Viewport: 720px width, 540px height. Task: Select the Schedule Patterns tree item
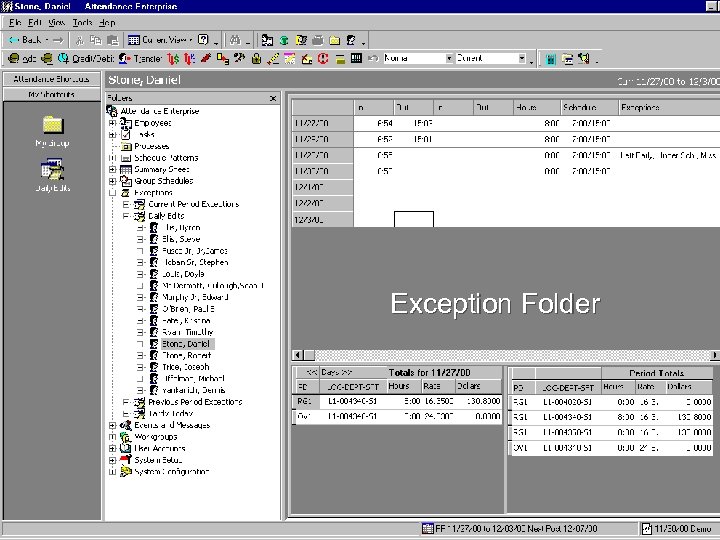pyautogui.click(x=166, y=158)
